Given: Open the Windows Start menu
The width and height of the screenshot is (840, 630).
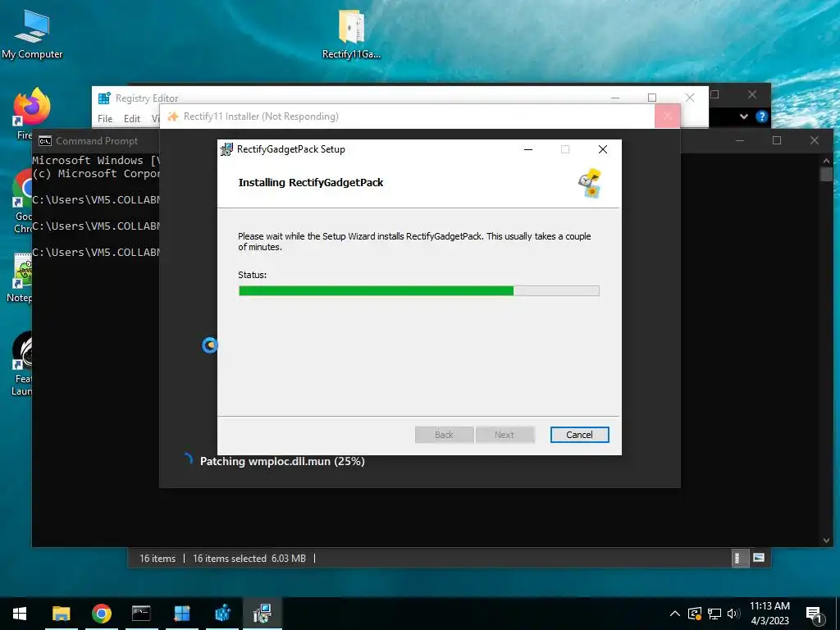Looking at the screenshot, I should (20, 614).
